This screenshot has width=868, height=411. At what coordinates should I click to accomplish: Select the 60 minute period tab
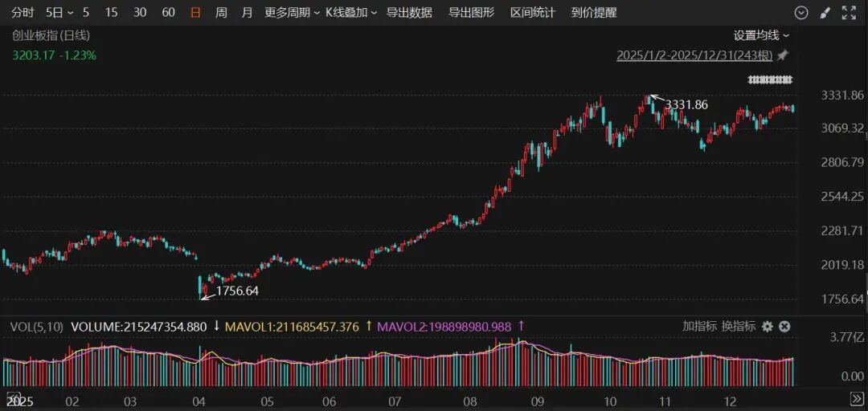click(168, 12)
